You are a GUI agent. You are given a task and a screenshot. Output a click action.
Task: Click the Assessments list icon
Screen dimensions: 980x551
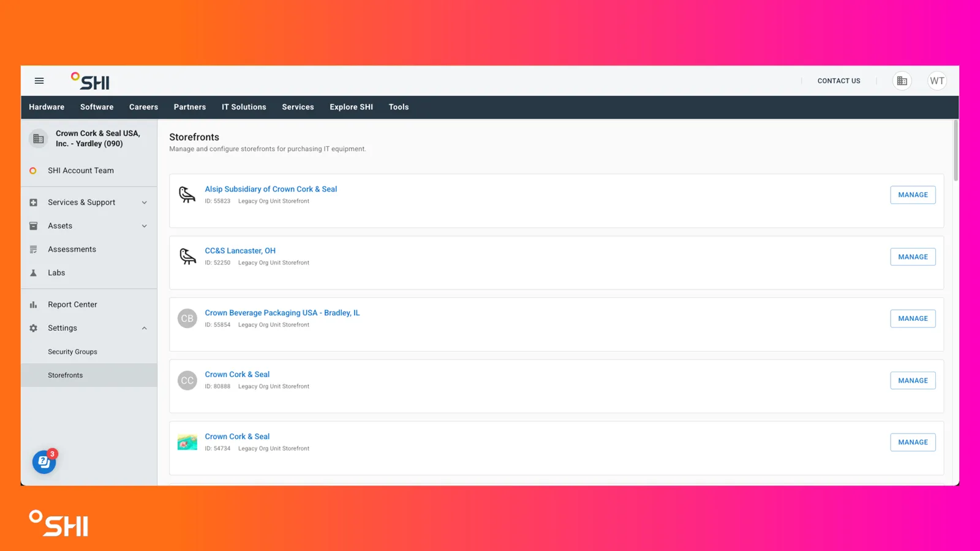pyautogui.click(x=33, y=249)
